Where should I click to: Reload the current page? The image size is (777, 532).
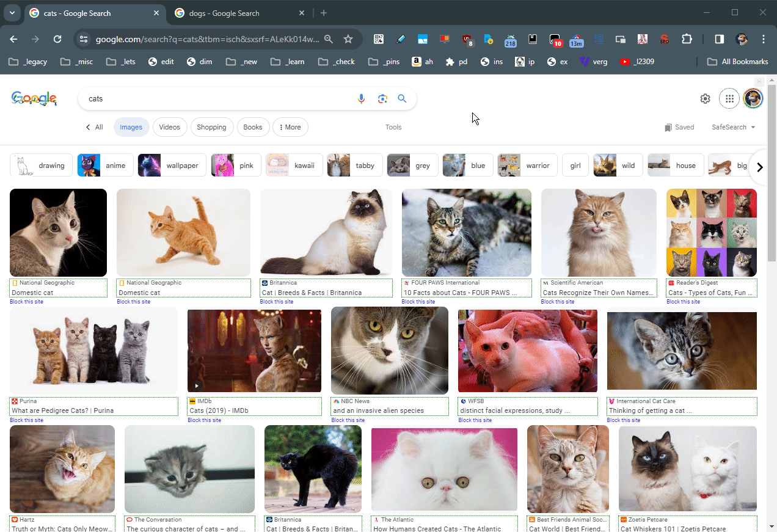tap(57, 39)
